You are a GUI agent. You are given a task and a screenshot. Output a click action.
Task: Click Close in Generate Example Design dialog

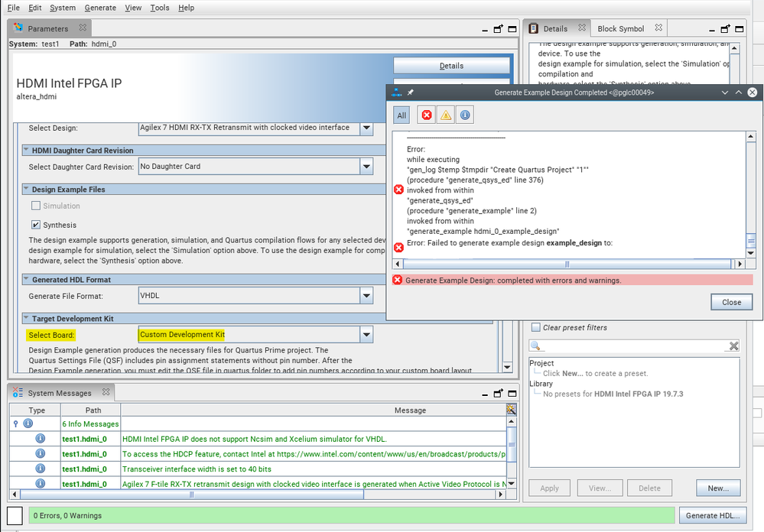(x=731, y=302)
